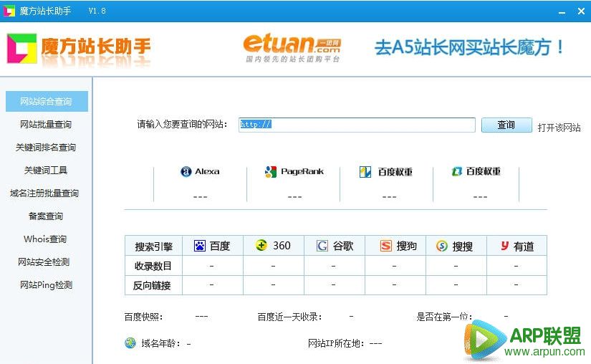
Task: Click the Youdao 有道 icon
Action: [505, 246]
